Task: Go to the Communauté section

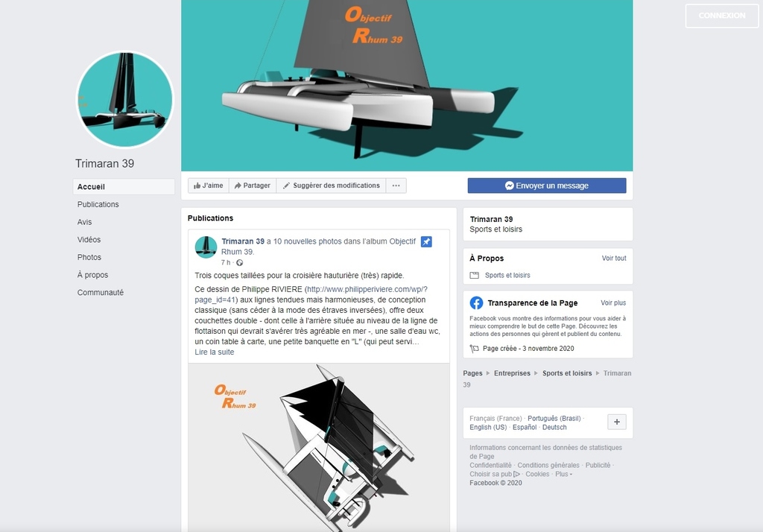Action: pos(101,293)
